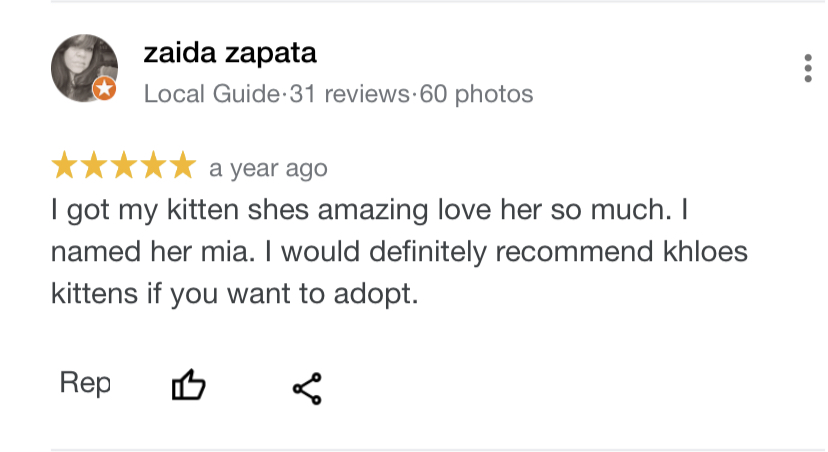Click the orange Local Guide star badge

[x=104, y=90]
